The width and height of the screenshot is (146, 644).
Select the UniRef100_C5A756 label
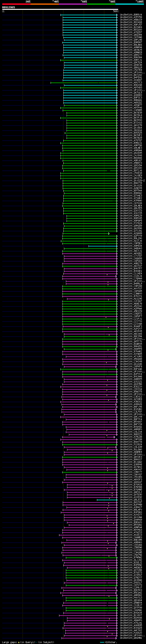[x=131, y=555]
